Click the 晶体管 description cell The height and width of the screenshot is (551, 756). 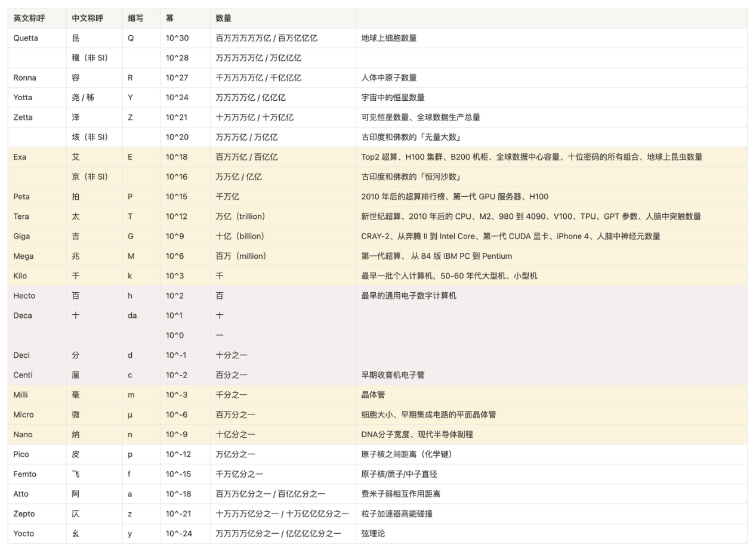(x=551, y=395)
